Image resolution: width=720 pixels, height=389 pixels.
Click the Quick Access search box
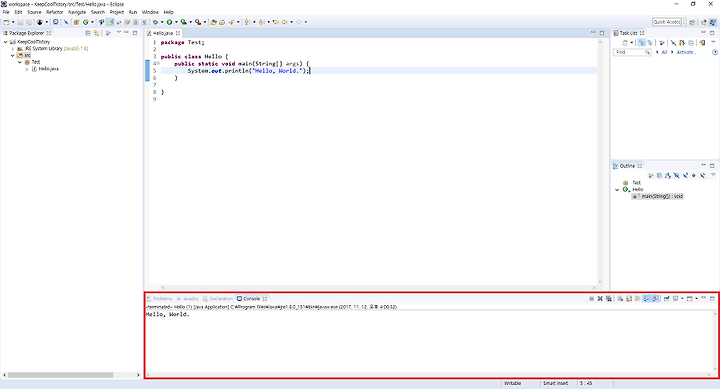pyautogui.click(x=667, y=22)
